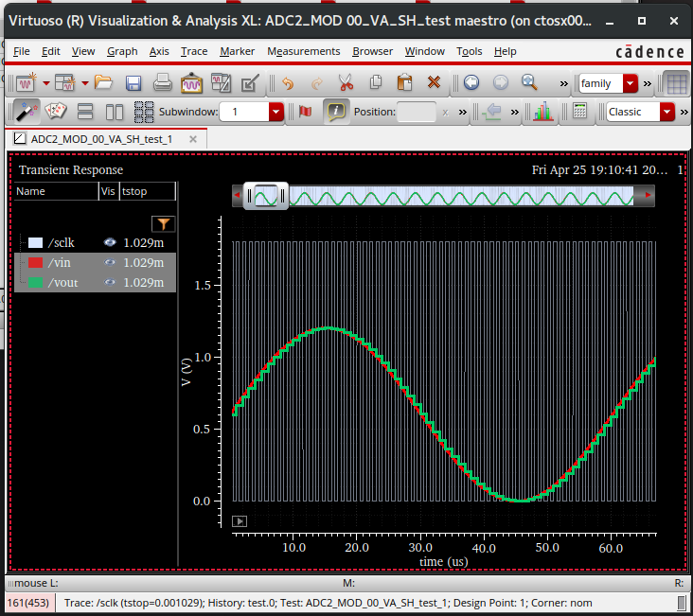Print the graph using the printer icon
This screenshot has height=616, width=693.
coord(163,83)
